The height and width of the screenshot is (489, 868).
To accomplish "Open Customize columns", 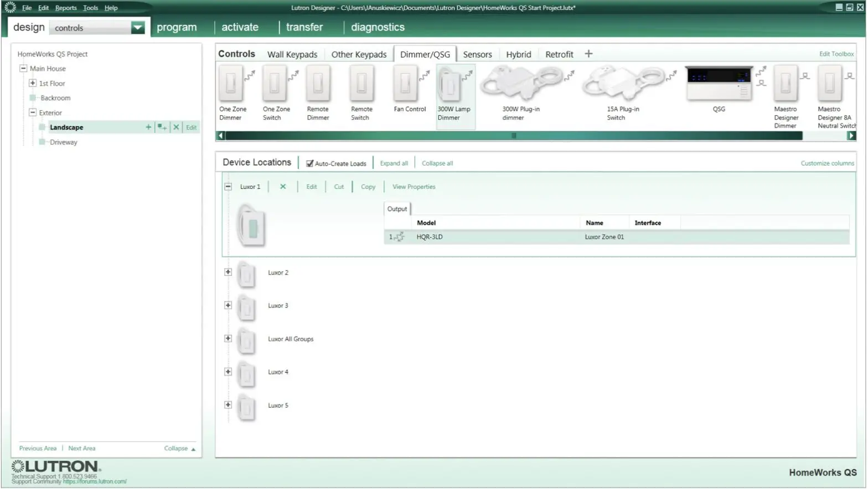I will click(827, 163).
